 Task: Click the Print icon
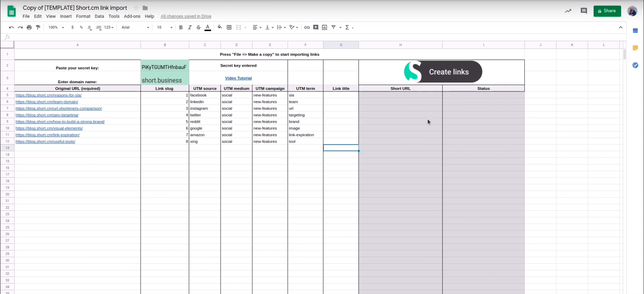(29, 27)
